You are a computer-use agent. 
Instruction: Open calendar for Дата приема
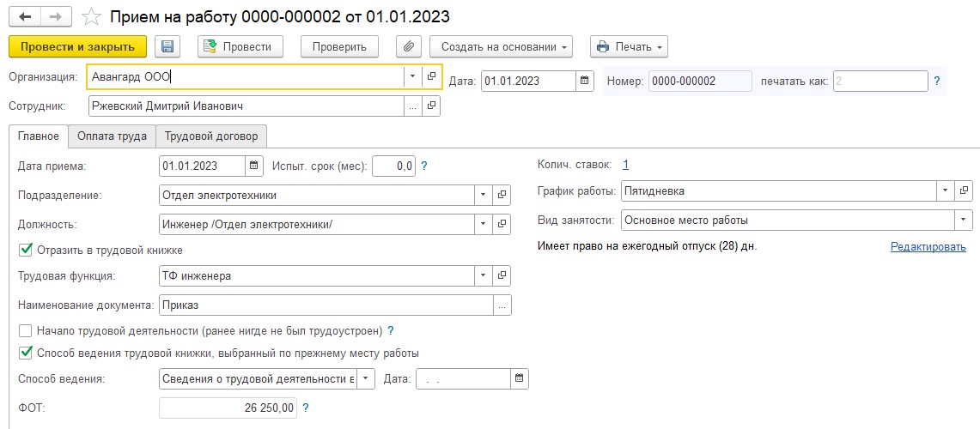253,166
